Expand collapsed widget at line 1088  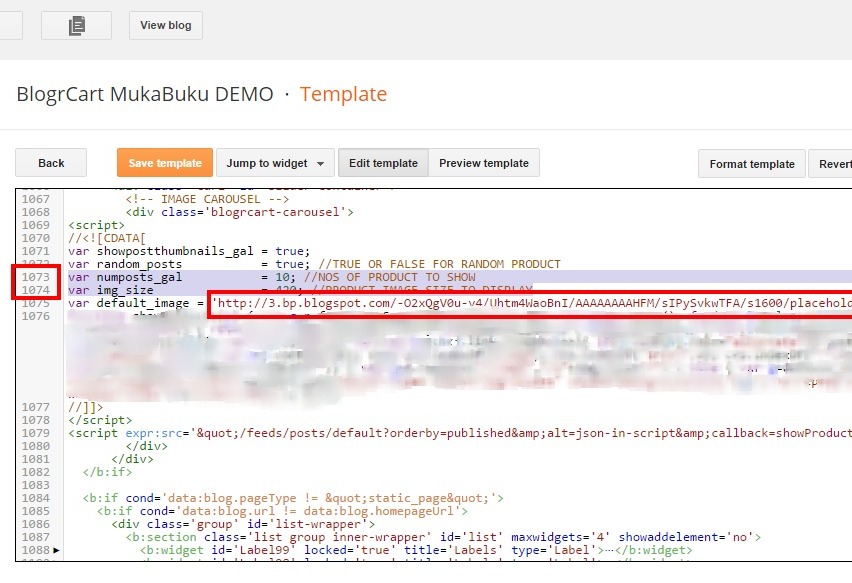point(57,550)
